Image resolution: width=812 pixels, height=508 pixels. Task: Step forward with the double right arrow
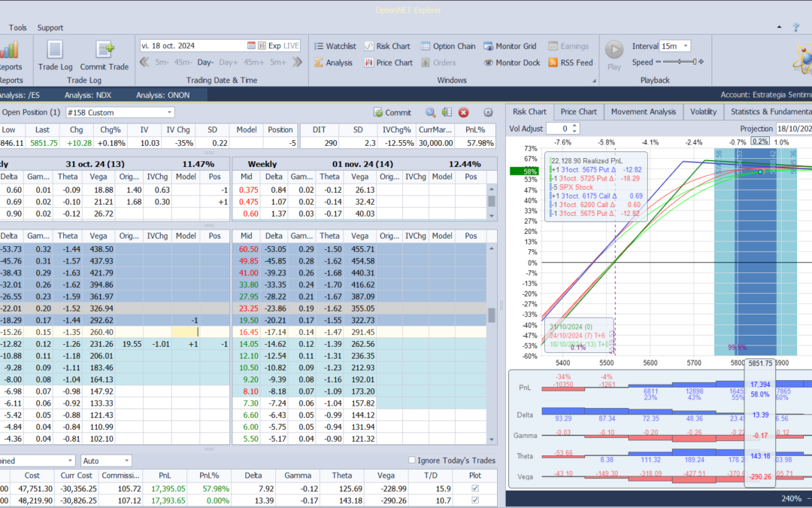click(x=297, y=62)
